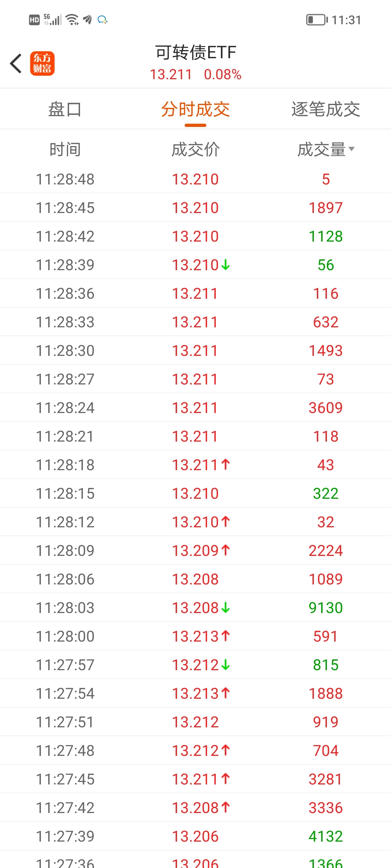Tap the 可转债ETF title
The width and height of the screenshot is (391, 868).
coord(195,52)
